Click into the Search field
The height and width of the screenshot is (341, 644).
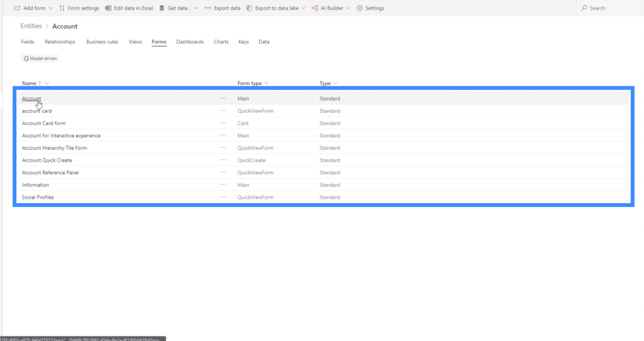click(x=610, y=8)
